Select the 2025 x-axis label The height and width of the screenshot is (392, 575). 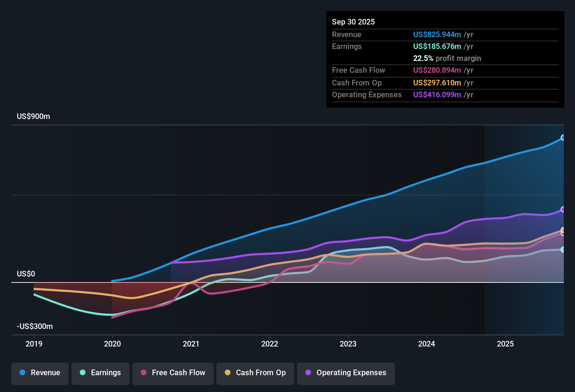[x=505, y=344]
